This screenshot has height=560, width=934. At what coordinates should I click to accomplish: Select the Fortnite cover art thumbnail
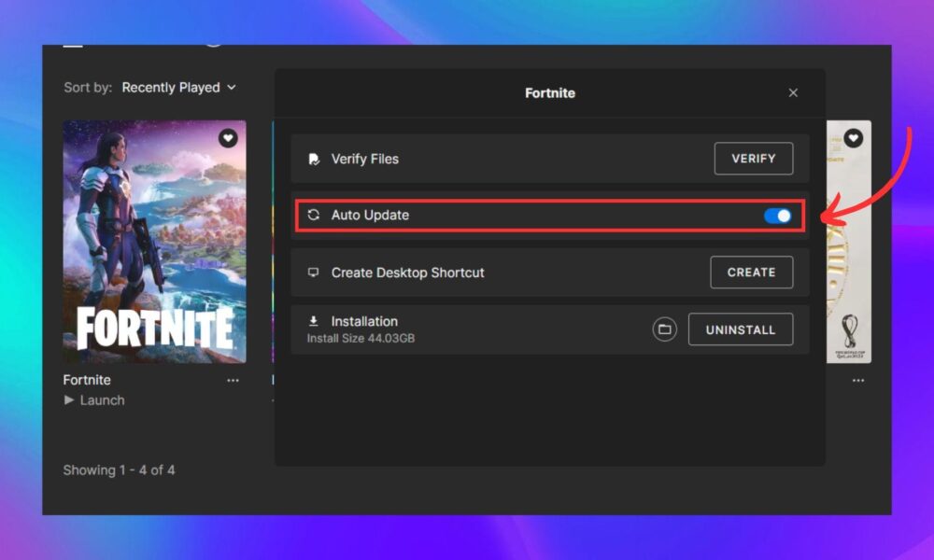click(x=154, y=242)
